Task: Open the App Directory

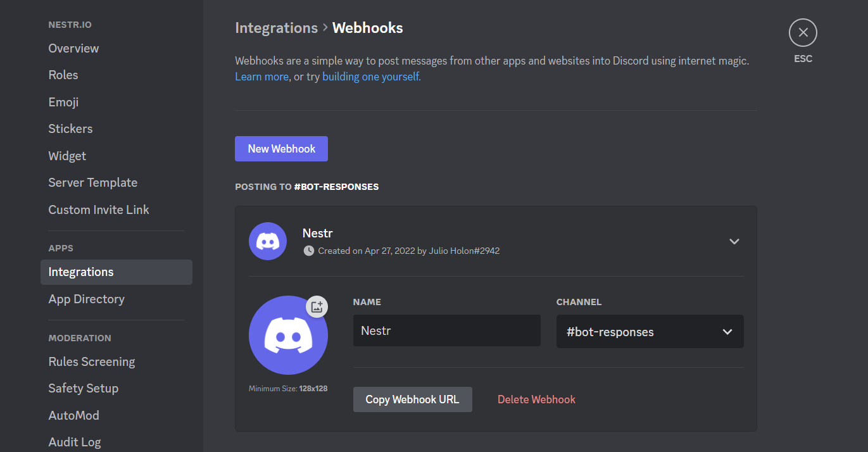Action: point(86,299)
